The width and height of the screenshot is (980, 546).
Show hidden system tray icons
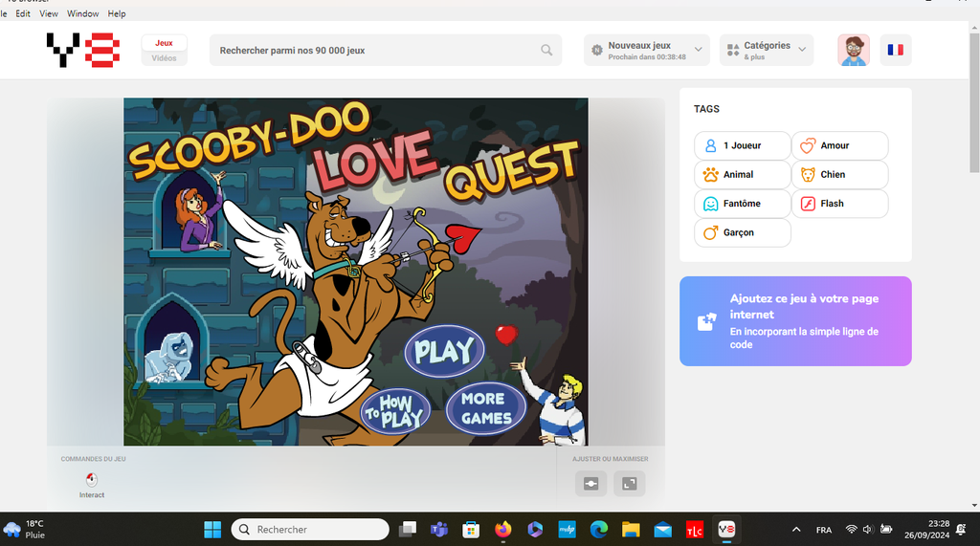[796, 529]
